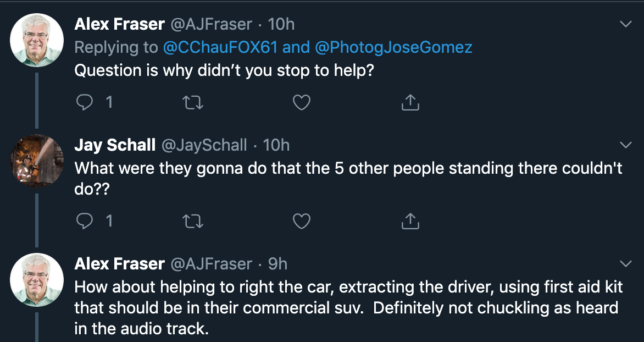Open the 9h timestamp on Alex Fraser's reply
644x342 pixels.
click(277, 264)
